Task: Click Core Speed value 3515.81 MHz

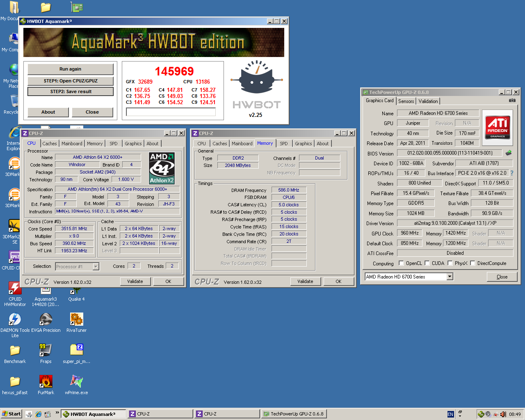Action: [x=74, y=229]
